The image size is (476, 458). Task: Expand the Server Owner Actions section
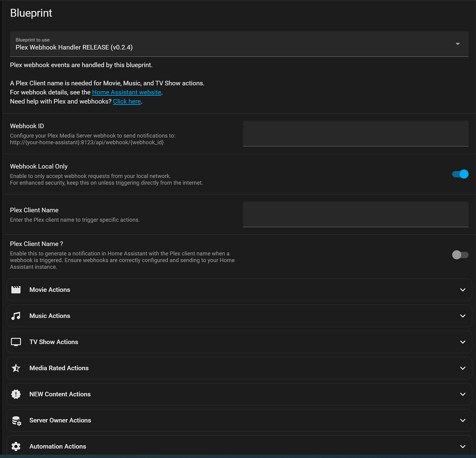click(463, 420)
